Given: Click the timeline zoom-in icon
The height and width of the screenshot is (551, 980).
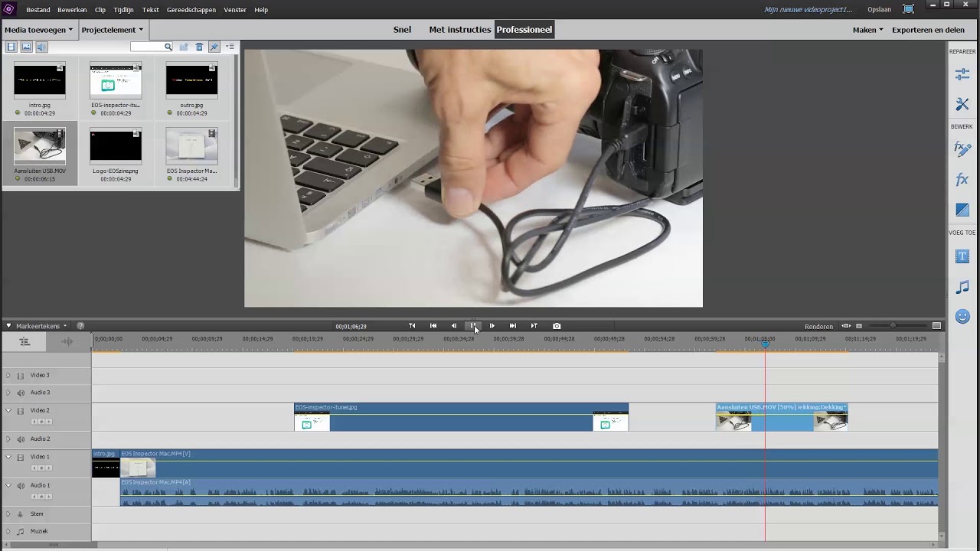Looking at the screenshot, I should pos(936,326).
